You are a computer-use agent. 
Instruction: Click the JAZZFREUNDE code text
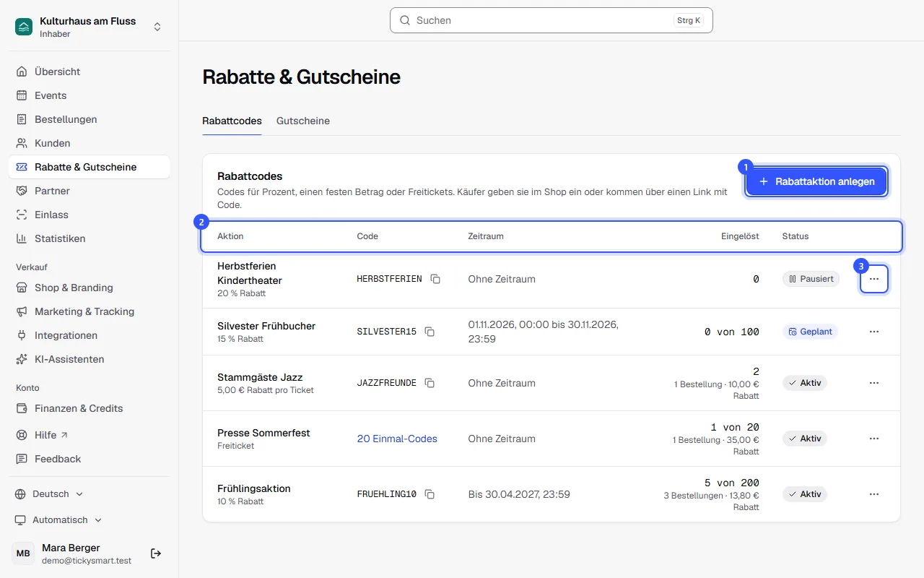(x=386, y=383)
